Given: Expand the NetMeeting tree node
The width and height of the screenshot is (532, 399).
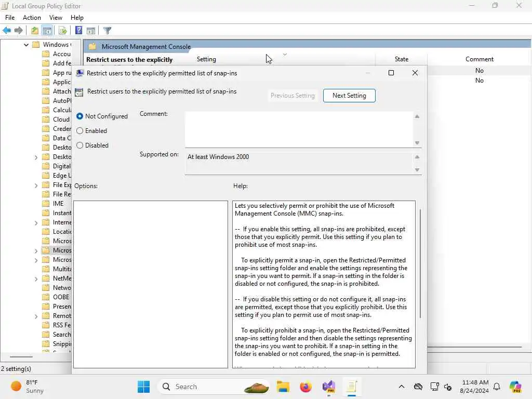Looking at the screenshot, I should pyautogui.click(x=36, y=278).
